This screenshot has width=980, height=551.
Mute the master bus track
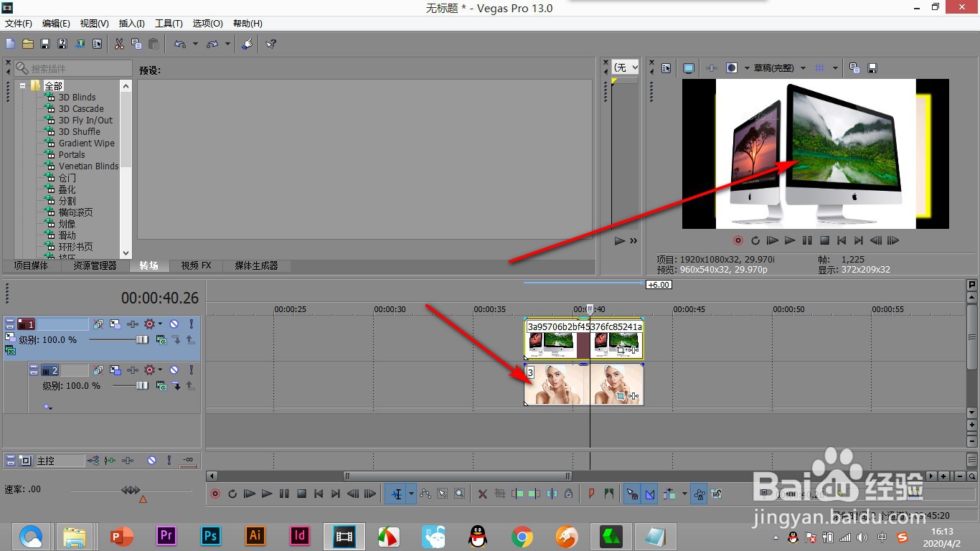[x=151, y=461]
